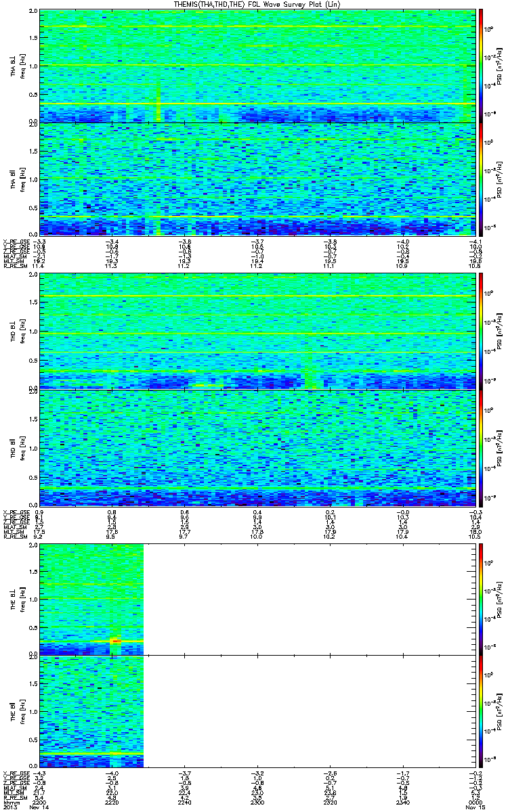Select the THE B-perpendicular colorbar
Viewport: 508px width, 812px height.
(481, 599)
